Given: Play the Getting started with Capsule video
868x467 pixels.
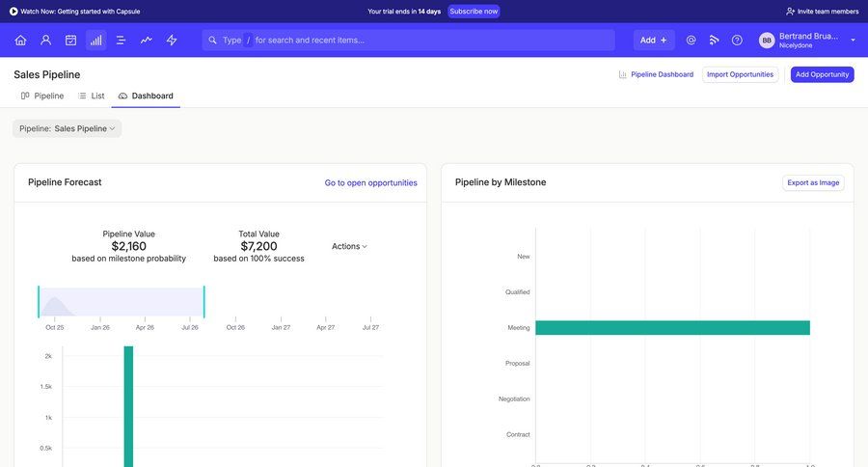Looking at the screenshot, I should [14, 12].
